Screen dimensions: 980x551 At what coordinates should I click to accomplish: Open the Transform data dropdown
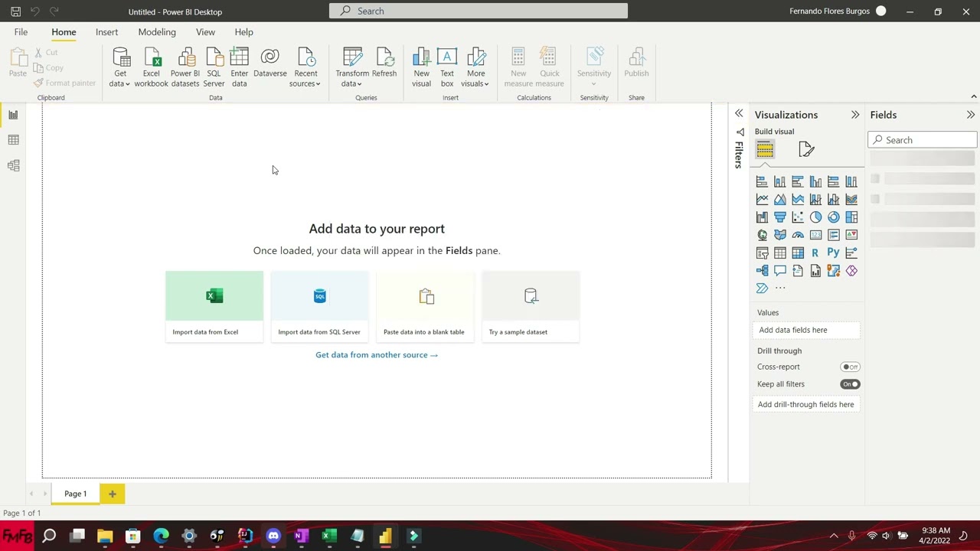pyautogui.click(x=351, y=67)
